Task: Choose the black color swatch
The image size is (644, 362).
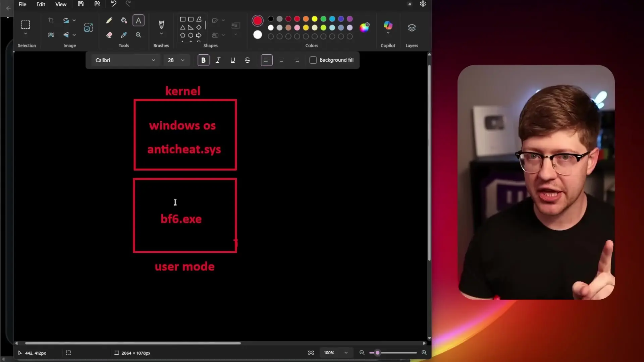Action: click(x=271, y=19)
